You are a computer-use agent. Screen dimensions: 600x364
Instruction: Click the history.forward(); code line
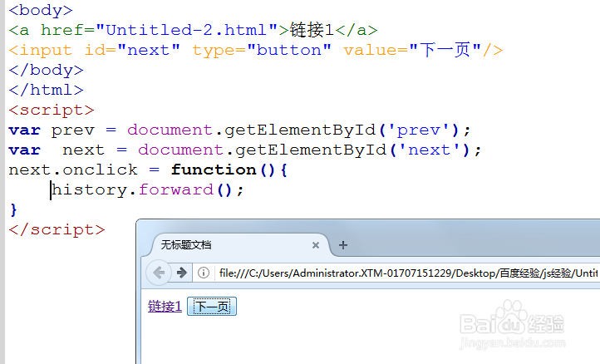pyautogui.click(x=147, y=189)
